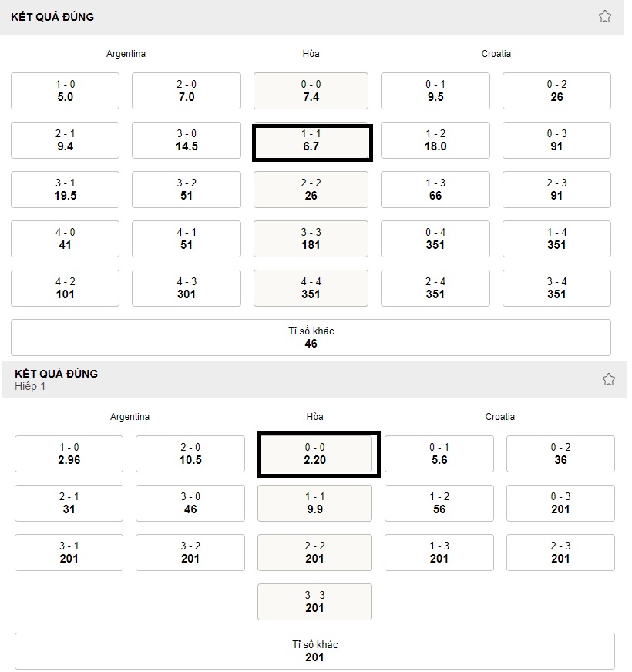632x672 pixels.
Task: Select first-half 0 - 1 at 5.6
Action: pyautogui.click(x=439, y=454)
